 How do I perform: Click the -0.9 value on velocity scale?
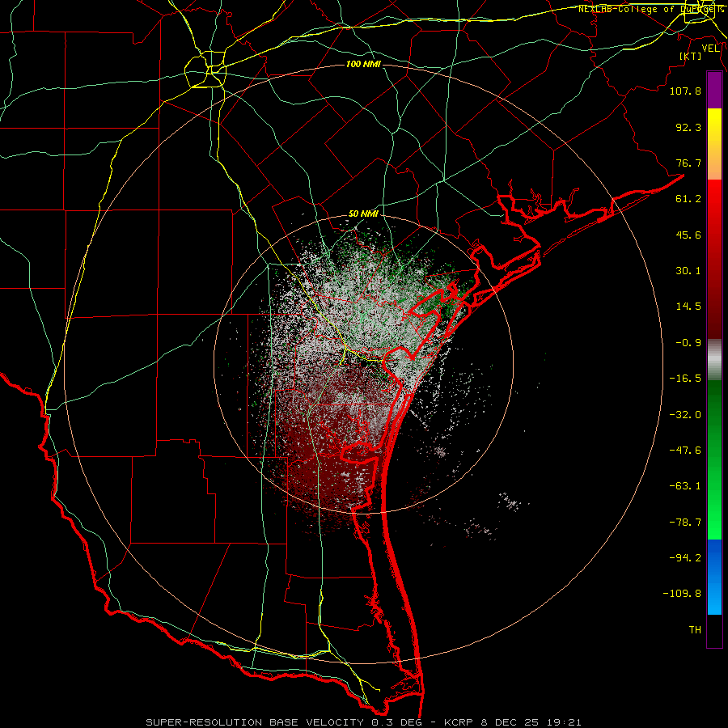[x=688, y=343]
